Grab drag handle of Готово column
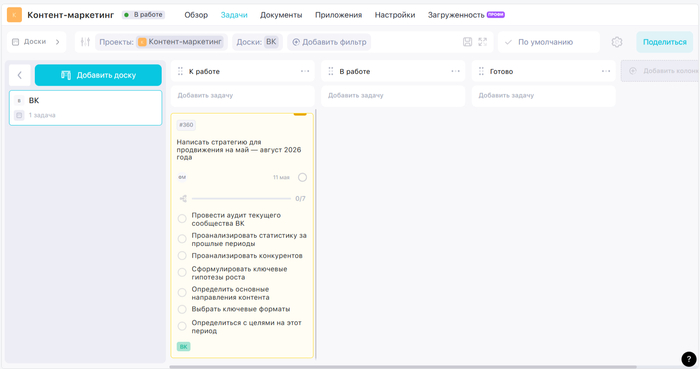The image size is (700, 369). click(481, 71)
